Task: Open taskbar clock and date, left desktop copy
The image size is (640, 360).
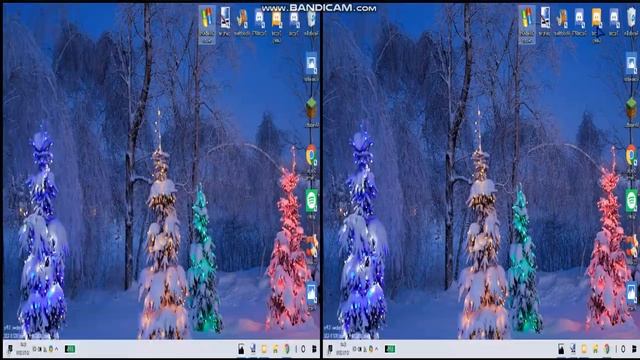Action: pos(23,349)
